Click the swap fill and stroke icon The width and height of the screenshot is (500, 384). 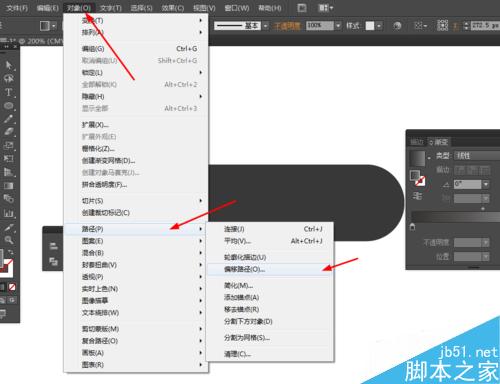point(11,252)
